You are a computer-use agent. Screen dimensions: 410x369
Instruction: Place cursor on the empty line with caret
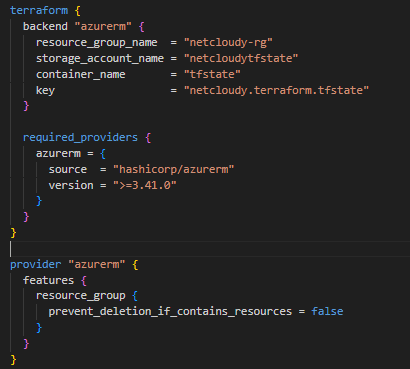coord(210,249)
